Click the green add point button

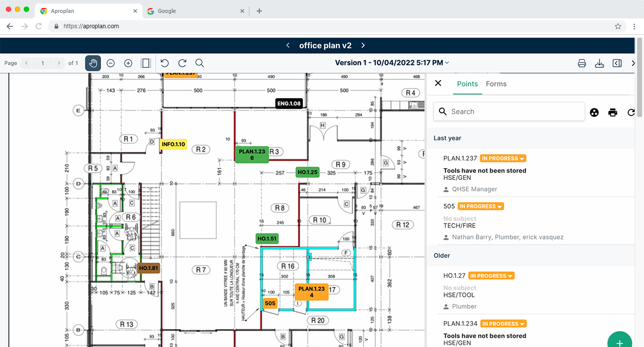[x=619, y=342]
